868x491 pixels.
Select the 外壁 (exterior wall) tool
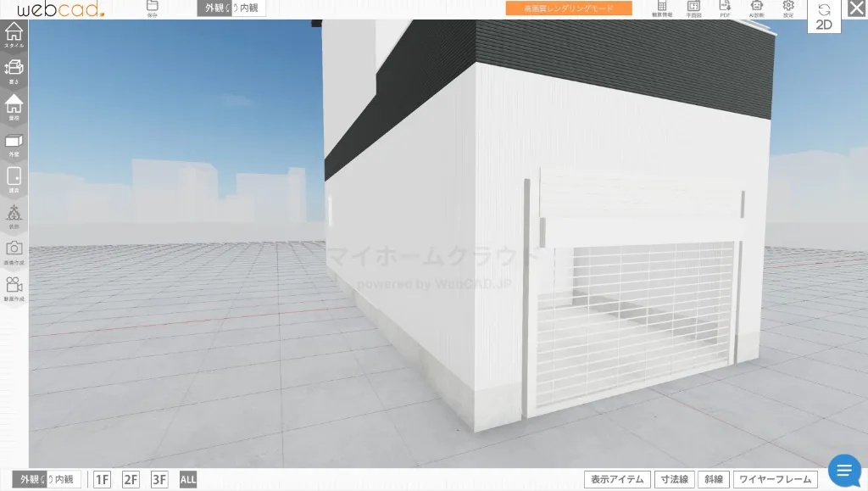14,144
